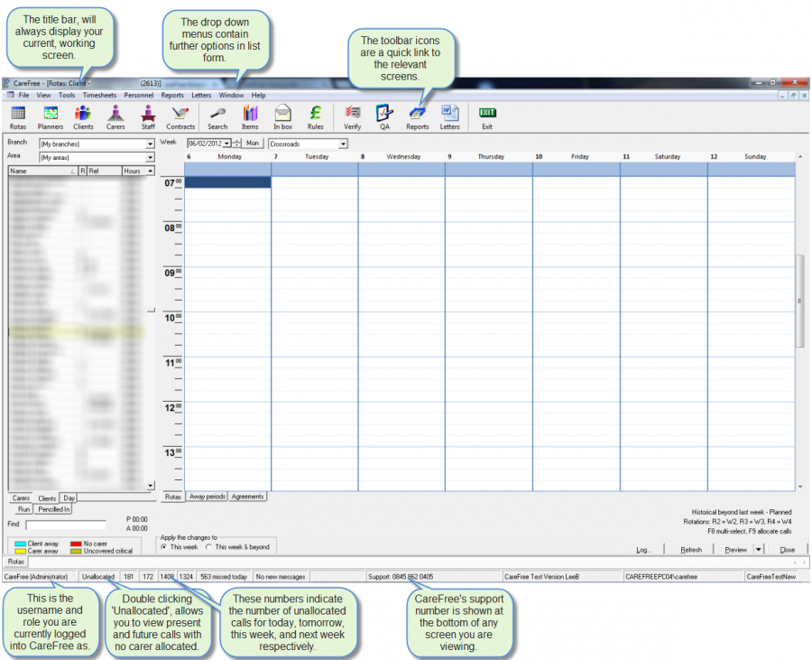
Task: Open the Crossroads combo box
Action: point(342,144)
